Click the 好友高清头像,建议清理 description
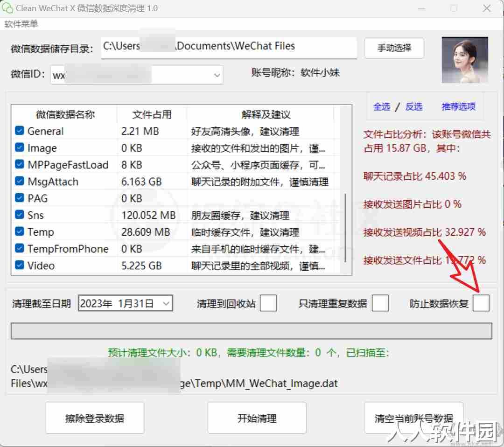The width and height of the screenshot is (504, 447). coord(245,131)
